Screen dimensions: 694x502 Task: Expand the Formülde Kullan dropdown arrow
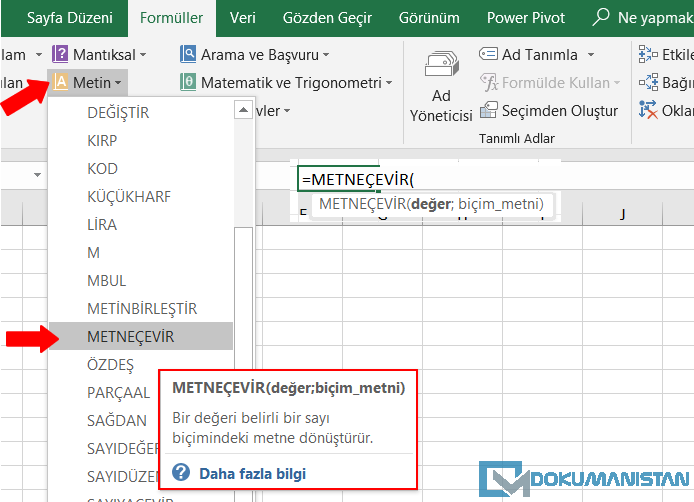617,83
